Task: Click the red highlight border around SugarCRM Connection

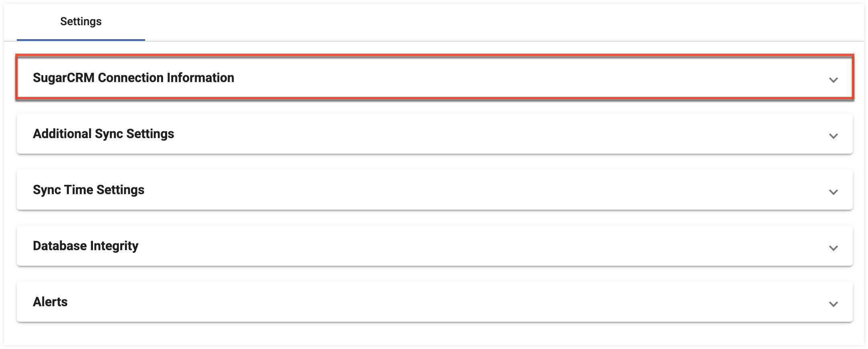Action: point(434,56)
